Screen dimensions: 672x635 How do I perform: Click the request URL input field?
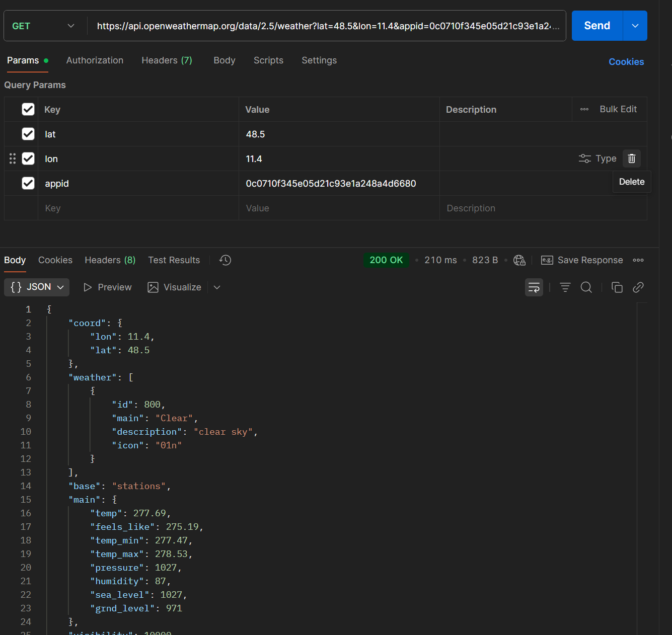[326, 26]
